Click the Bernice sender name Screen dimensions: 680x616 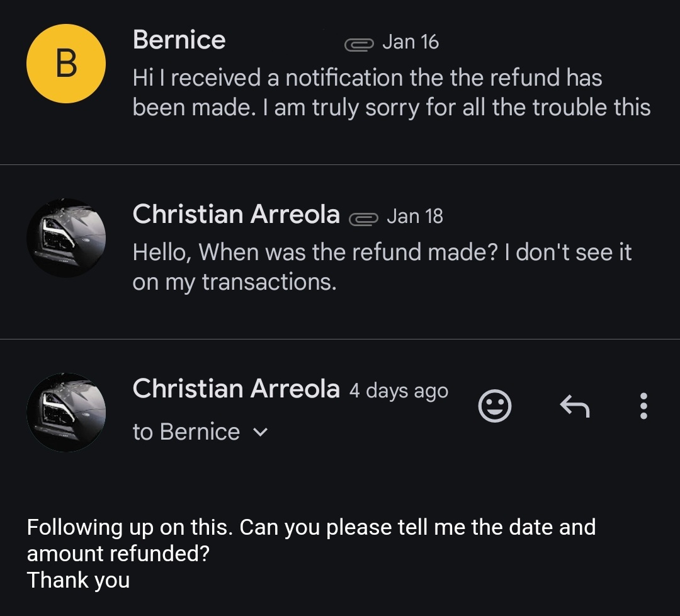[x=179, y=40]
